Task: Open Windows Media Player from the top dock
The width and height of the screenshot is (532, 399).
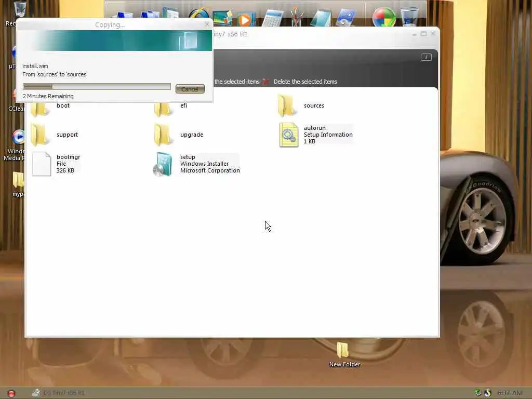Action: tap(246, 19)
